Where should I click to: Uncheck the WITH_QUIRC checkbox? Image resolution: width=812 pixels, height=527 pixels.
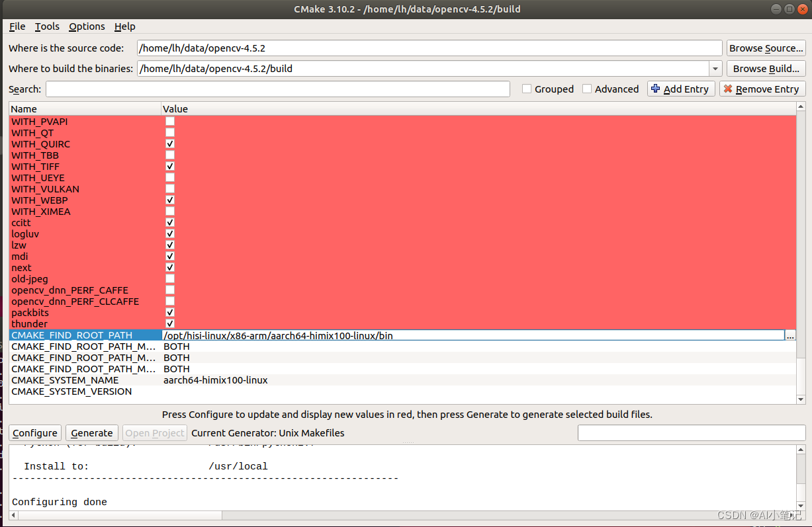(x=170, y=144)
